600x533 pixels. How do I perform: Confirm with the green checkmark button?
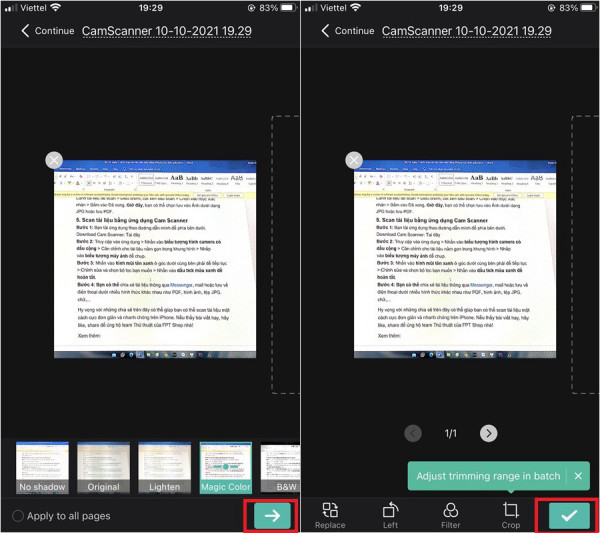(x=568, y=514)
